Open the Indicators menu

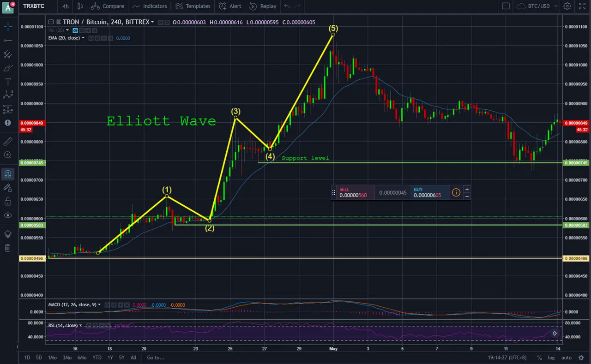pyautogui.click(x=150, y=6)
